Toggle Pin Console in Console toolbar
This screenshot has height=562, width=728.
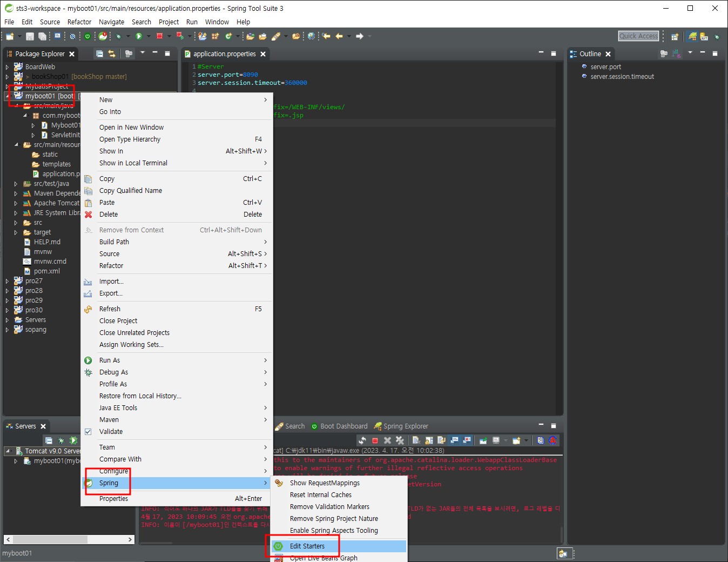[x=483, y=440]
